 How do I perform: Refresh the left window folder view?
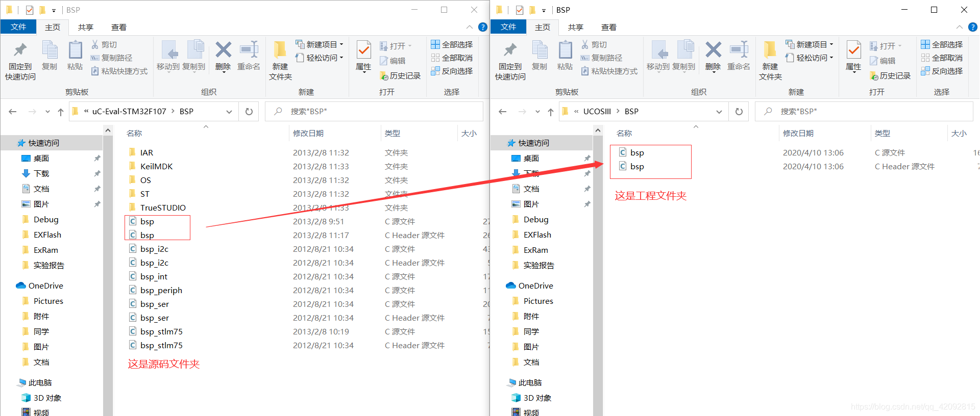249,112
